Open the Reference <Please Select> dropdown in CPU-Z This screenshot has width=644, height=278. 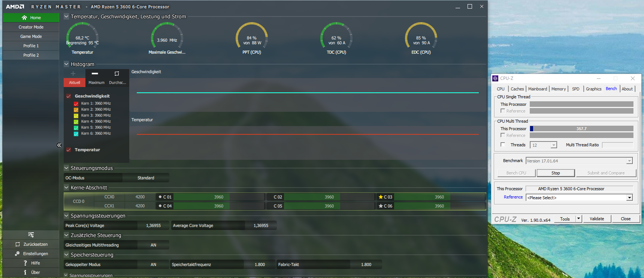580,198
